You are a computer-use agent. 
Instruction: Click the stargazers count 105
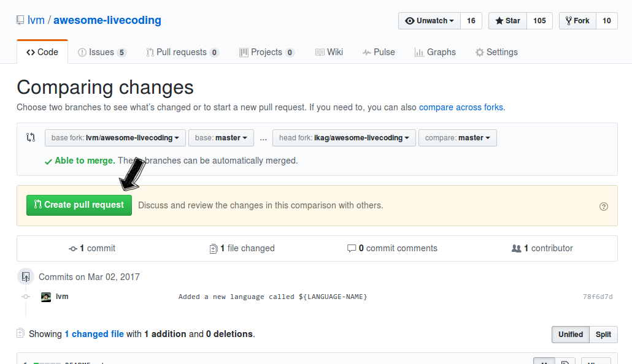pos(539,21)
